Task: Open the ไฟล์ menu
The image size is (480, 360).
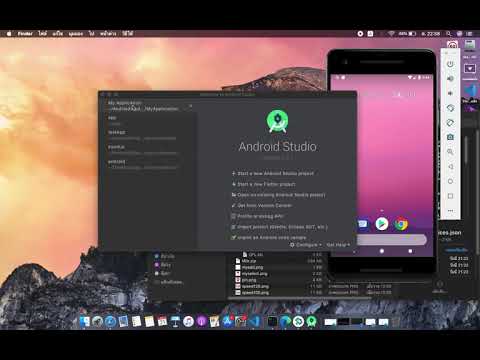Action: (43, 34)
